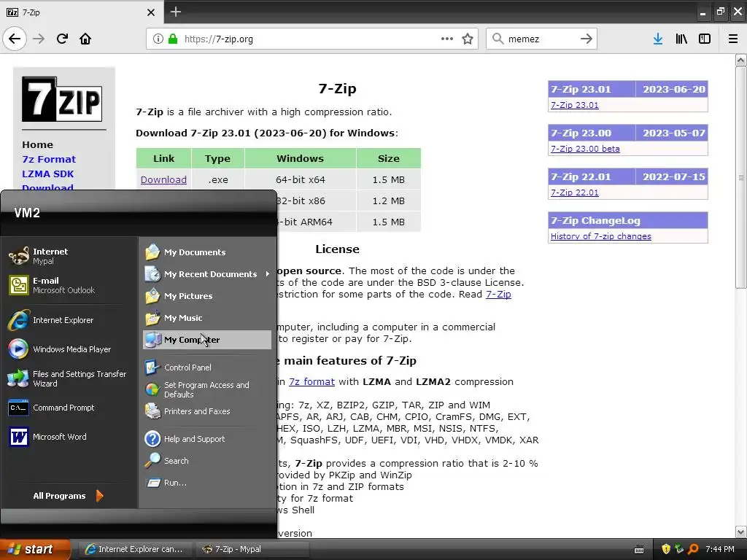Screen dimensions: 747x560
Task: Open My Pictures folder
Action: tap(206, 296)
